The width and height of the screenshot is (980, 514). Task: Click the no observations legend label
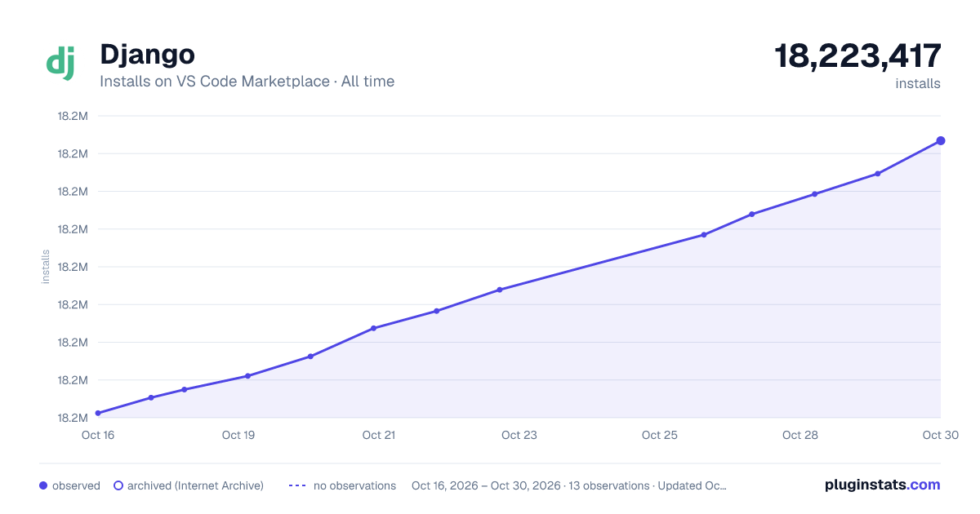[x=354, y=485]
